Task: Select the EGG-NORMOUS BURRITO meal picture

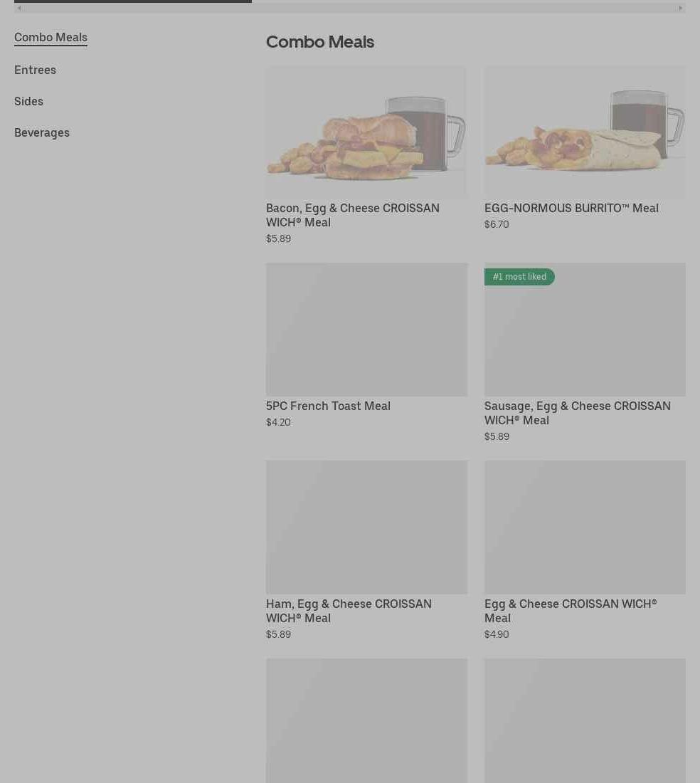Action: (x=585, y=132)
